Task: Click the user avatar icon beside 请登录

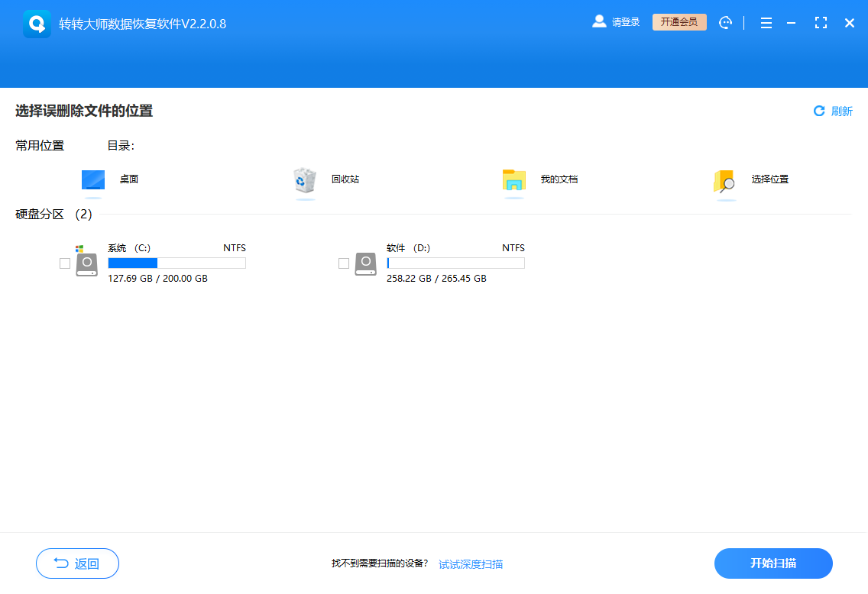Action: [x=599, y=21]
